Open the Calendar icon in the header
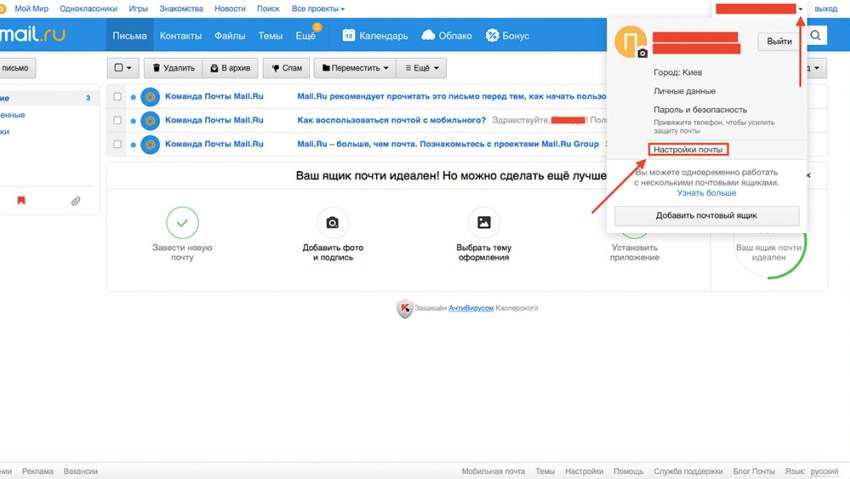Viewport: 850px width, 479px height. pos(349,35)
